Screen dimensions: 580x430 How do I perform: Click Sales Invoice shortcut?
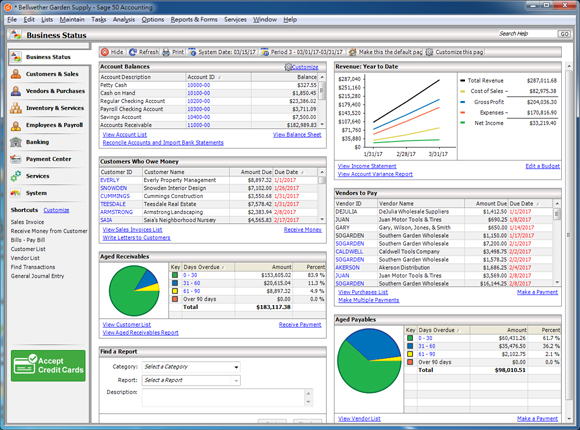click(x=27, y=222)
